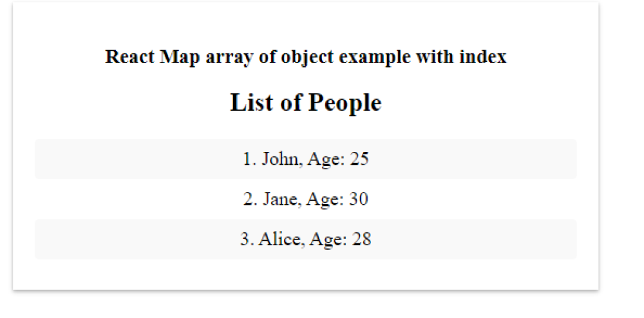
Task: Select the John list row
Action: [x=305, y=159]
